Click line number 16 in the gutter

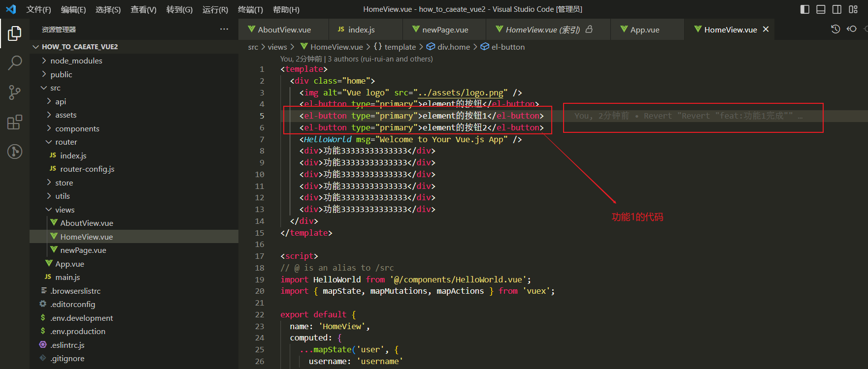(x=260, y=244)
